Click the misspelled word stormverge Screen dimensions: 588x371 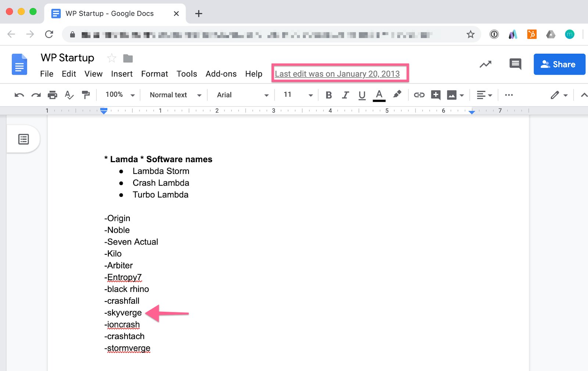[x=129, y=348]
